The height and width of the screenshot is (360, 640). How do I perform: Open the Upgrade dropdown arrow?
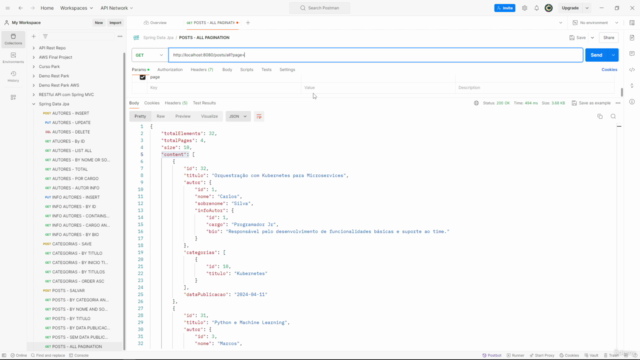tap(587, 8)
